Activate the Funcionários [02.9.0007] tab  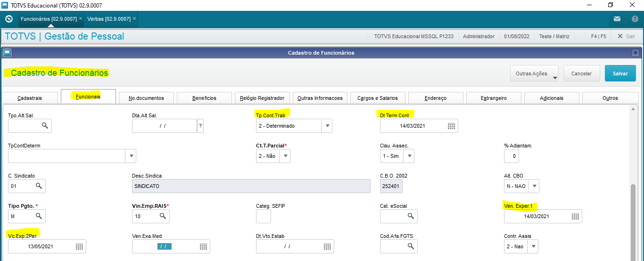pyautogui.click(x=49, y=19)
